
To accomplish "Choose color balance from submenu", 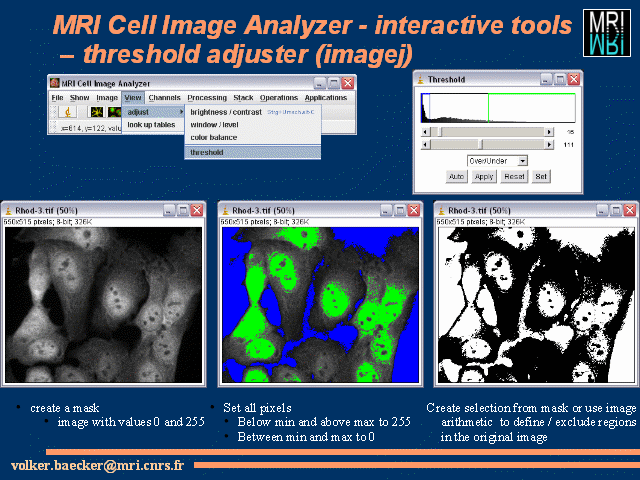I will [x=253, y=138].
